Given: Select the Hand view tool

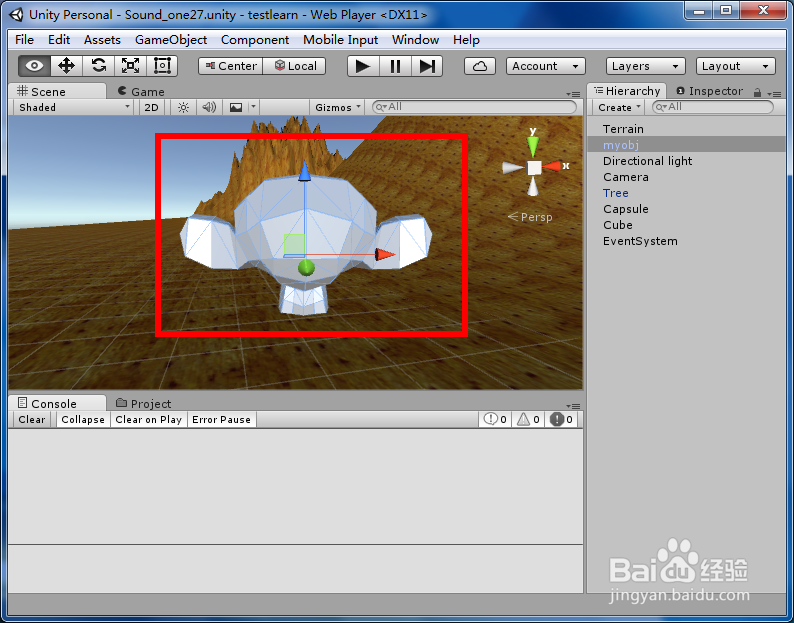Looking at the screenshot, I should [x=34, y=66].
